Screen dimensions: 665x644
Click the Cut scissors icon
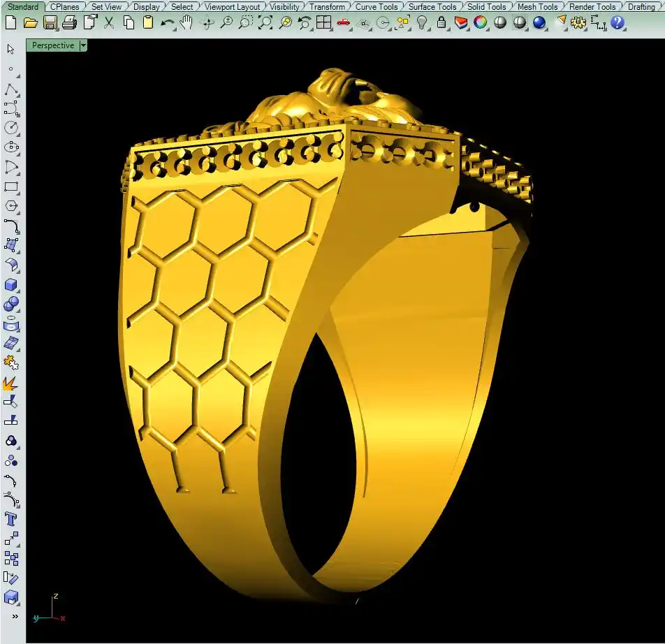pyautogui.click(x=109, y=22)
